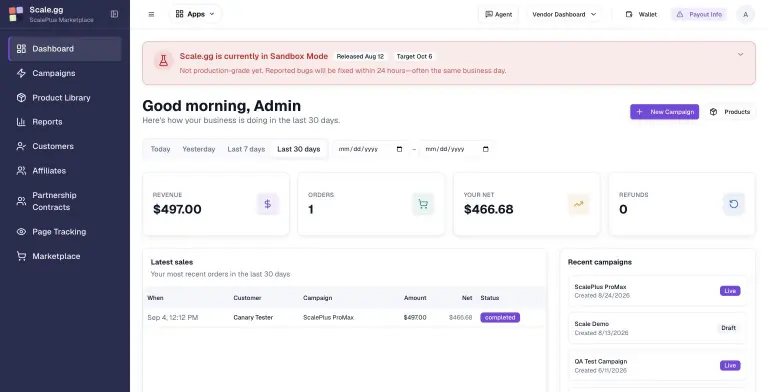Viewport: 768px width, 392px height.
Task: Click the 'Released Aug 12' tag
Action: pyautogui.click(x=360, y=56)
